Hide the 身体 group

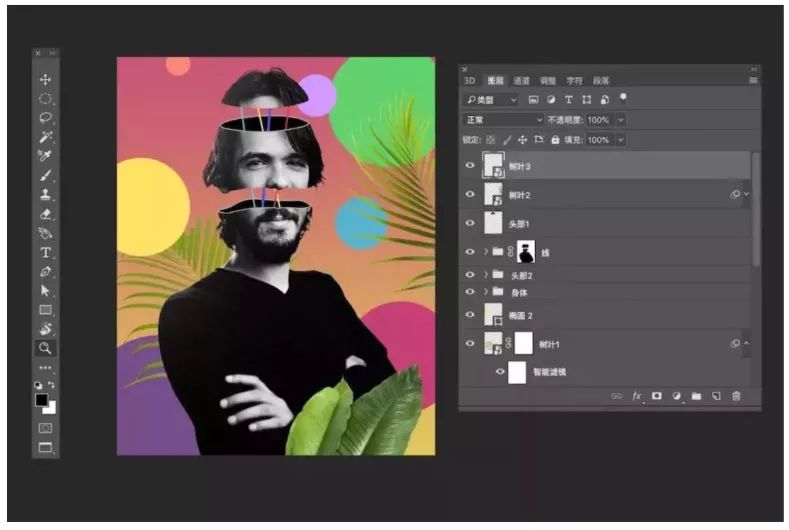(x=470, y=292)
